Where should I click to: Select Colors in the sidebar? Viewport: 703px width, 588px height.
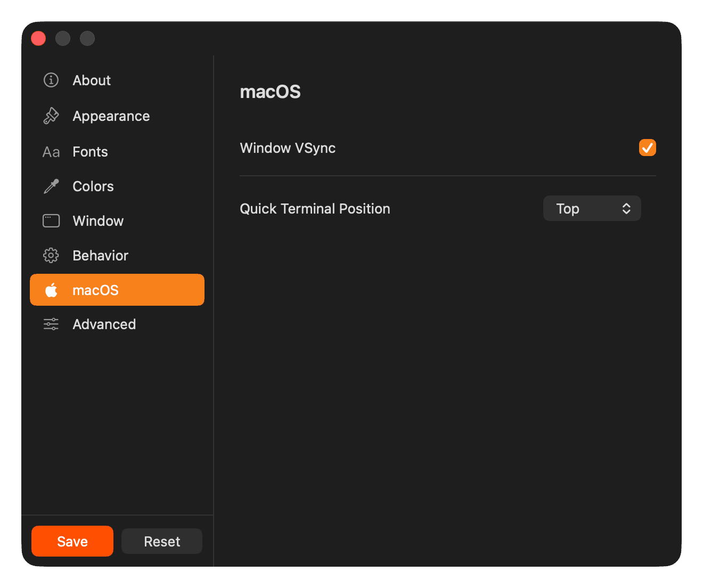[93, 186]
